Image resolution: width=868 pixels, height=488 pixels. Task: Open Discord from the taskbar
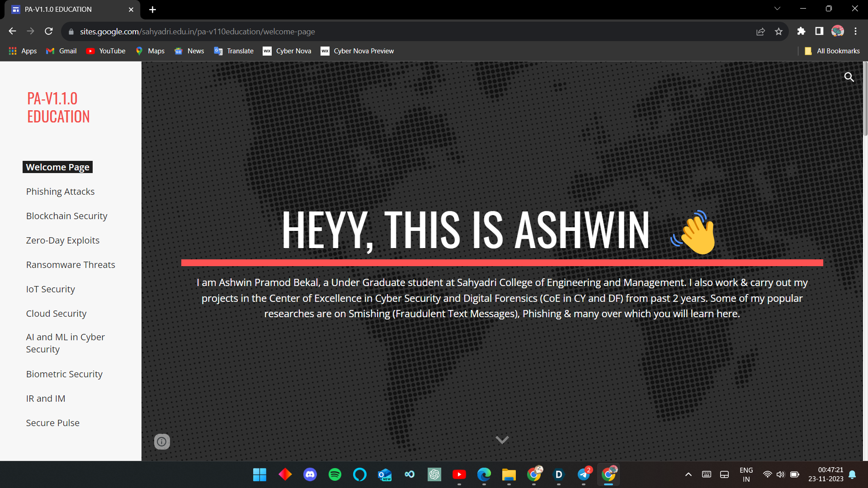310,474
